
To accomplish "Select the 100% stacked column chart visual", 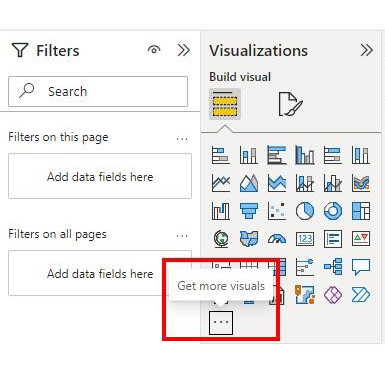I will click(361, 155).
